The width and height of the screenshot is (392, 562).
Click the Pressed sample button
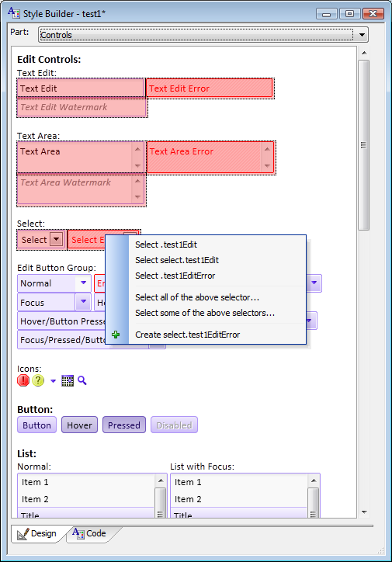124,425
